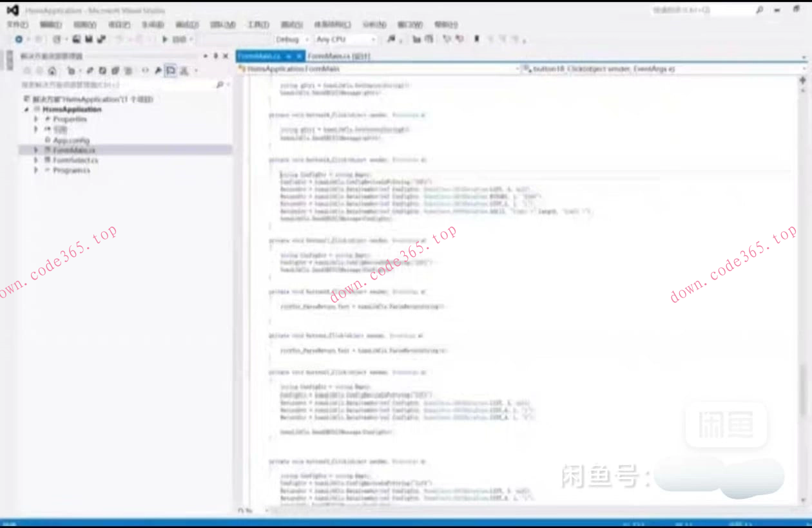Image resolution: width=812 pixels, height=528 pixels.
Task: Open the HsmsApplication.FormMain class dropdown
Action: click(517, 68)
